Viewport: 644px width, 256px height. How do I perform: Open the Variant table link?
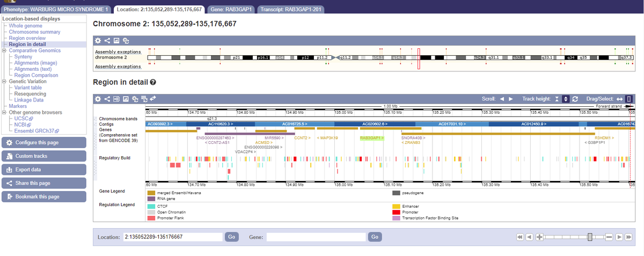coord(28,87)
